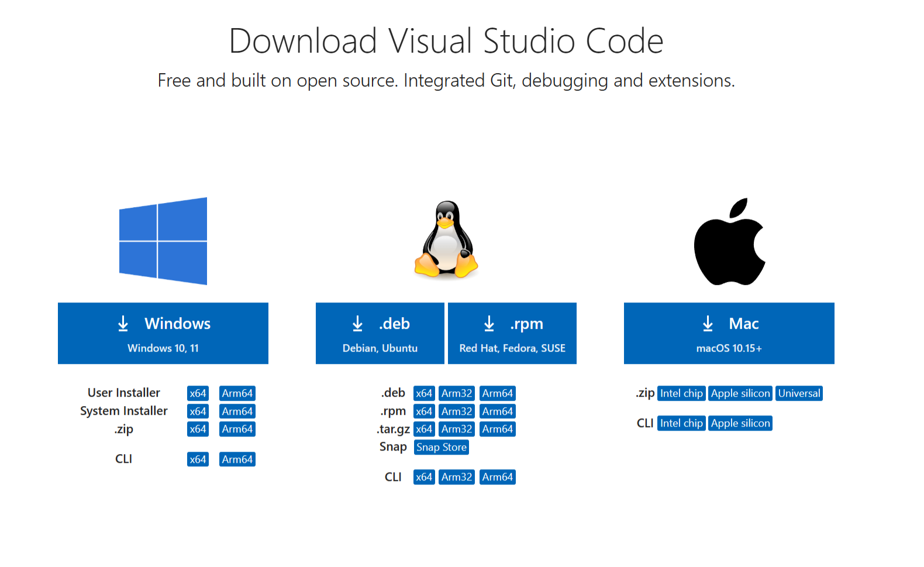Download the .deb Debian, Ubuntu package
Screen dimensions: 924x567
click(x=380, y=333)
